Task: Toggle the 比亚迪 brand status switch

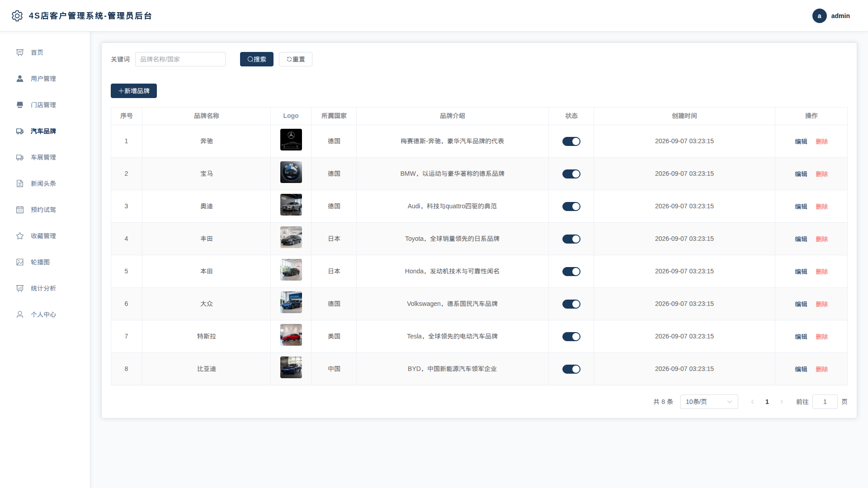Action: [x=571, y=369]
